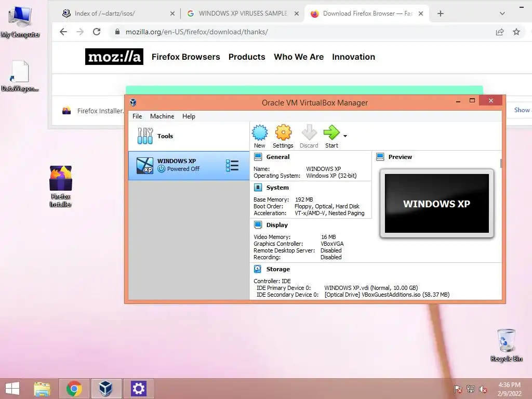Click Action Center flag tray icon
The width and height of the screenshot is (532, 399).
[458, 389]
